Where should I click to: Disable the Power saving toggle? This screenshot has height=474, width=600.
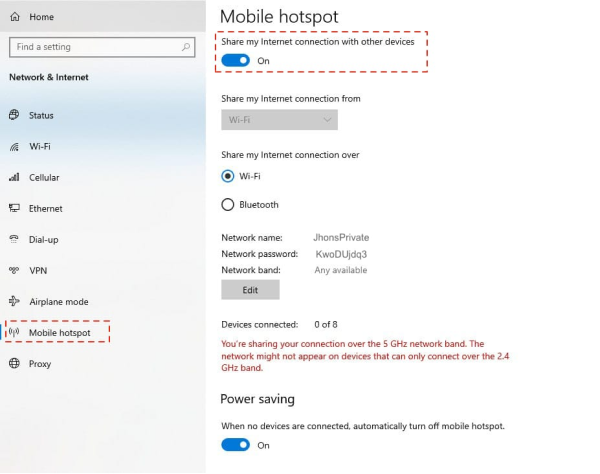235,445
